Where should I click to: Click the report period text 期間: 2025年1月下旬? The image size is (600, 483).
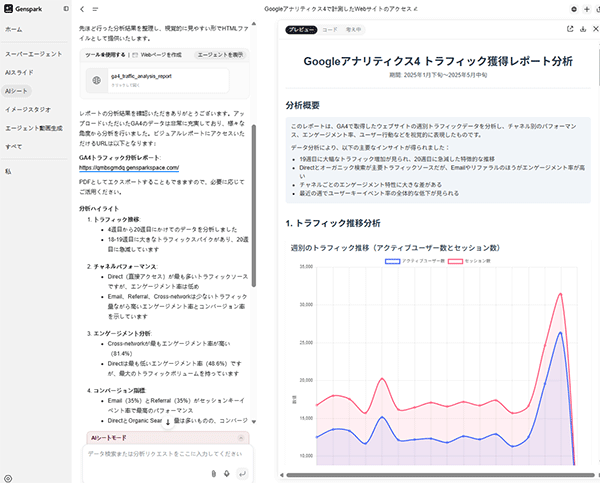(438, 75)
